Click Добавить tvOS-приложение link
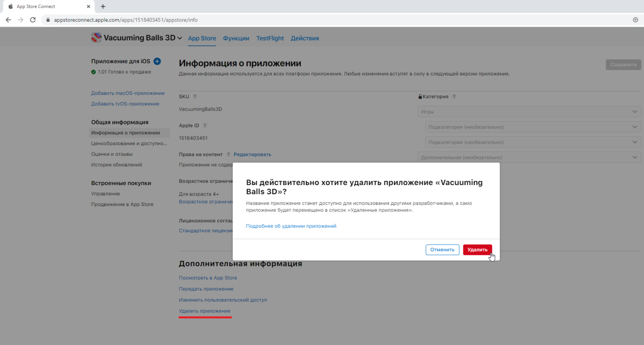The width and height of the screenshot is (644, 345). click(125, 104)
